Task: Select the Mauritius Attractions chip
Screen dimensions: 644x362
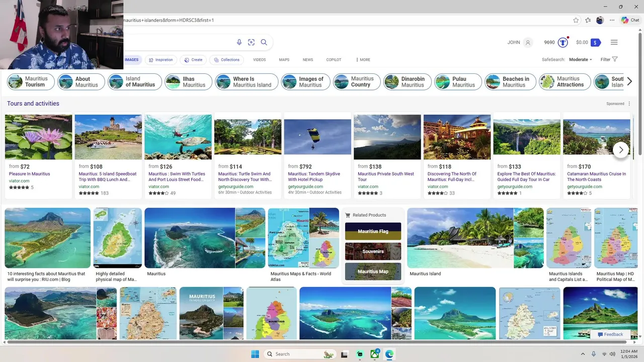Action: 565,81
